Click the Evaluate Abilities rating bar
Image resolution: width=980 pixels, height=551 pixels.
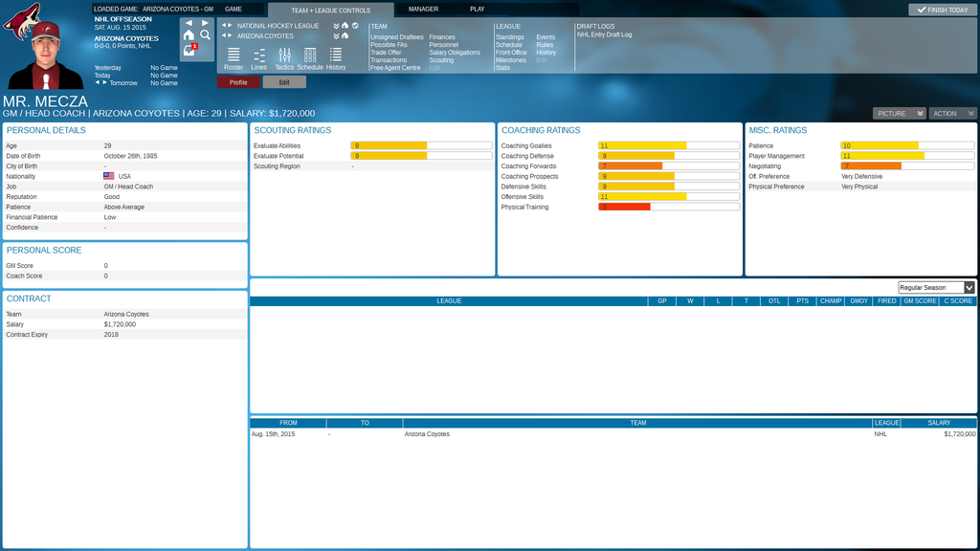pyautogui.click(x=421, y=145)
